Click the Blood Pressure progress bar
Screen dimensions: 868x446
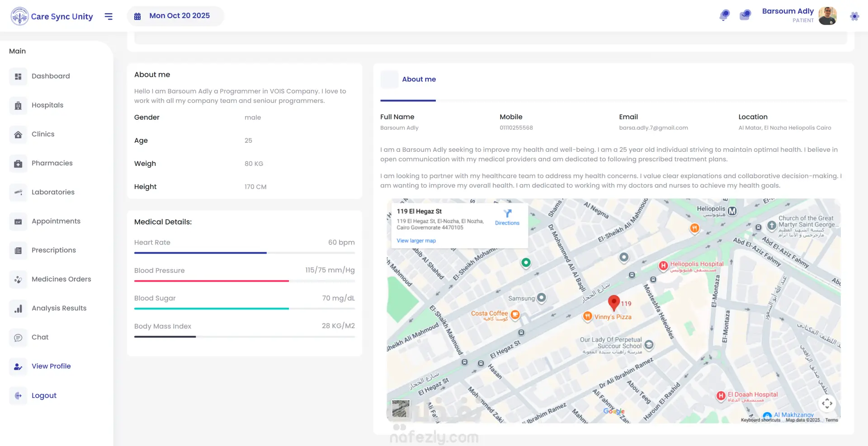245,281
